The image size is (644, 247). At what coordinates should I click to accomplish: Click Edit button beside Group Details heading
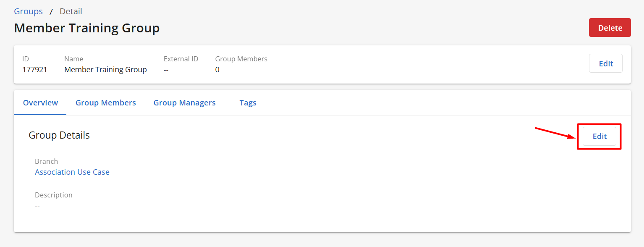click(599, 137)
